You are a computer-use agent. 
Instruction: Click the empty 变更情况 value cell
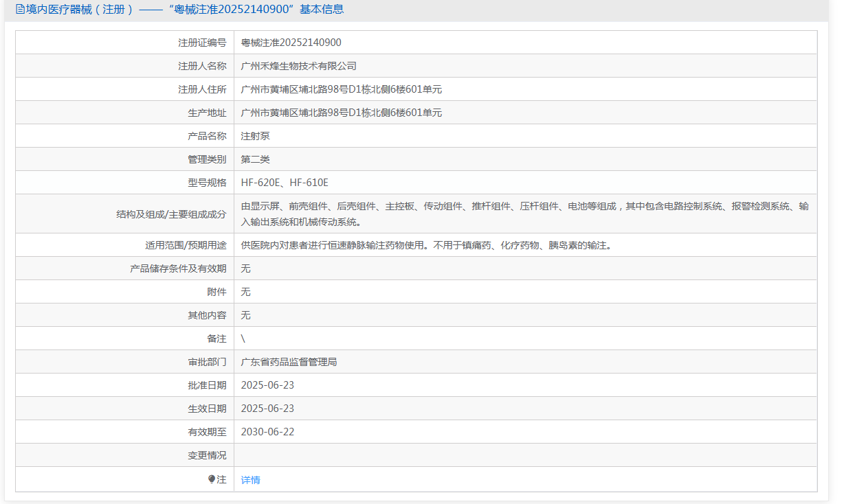point(525,455)
